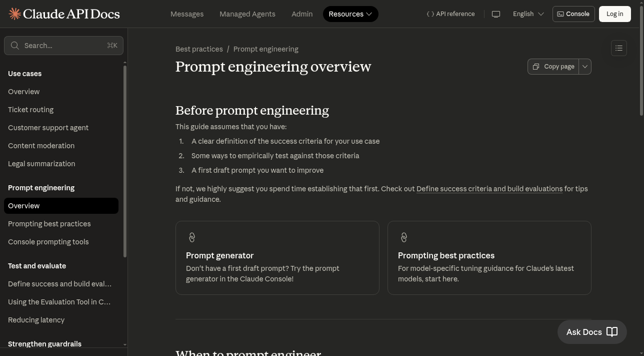Click the book icon in Ask Docs
Viewport: 644px width, 356px height.
(612, 332)
